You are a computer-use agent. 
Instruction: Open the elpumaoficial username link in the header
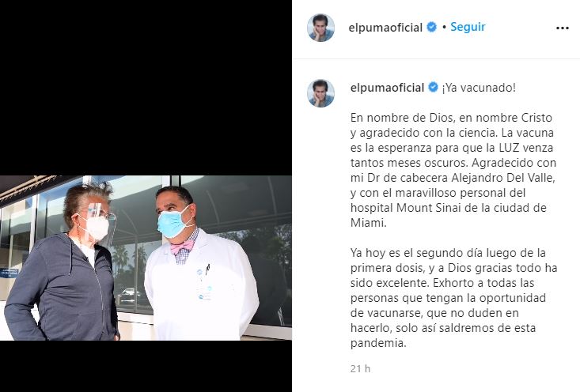pyautogui.click(x=385, y=28)
